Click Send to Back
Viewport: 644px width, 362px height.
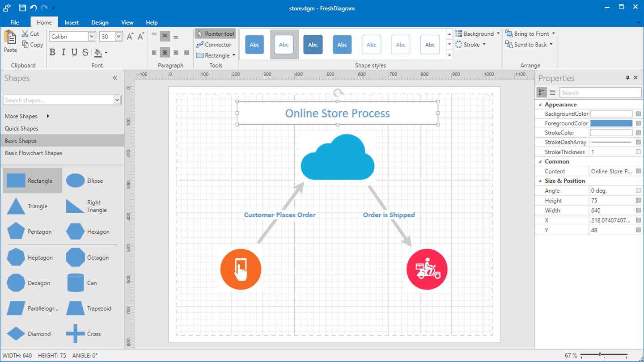click(x=529, y=45)
